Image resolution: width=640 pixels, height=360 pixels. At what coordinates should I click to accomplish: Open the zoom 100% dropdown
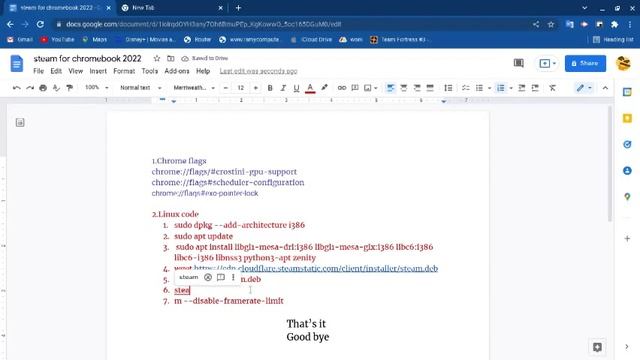coord(96,87)
